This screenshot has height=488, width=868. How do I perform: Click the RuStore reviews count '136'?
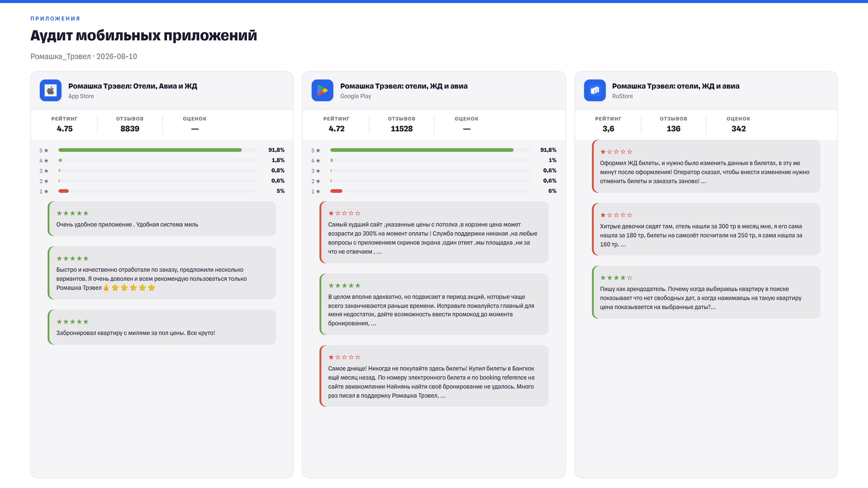coord(673,129)
